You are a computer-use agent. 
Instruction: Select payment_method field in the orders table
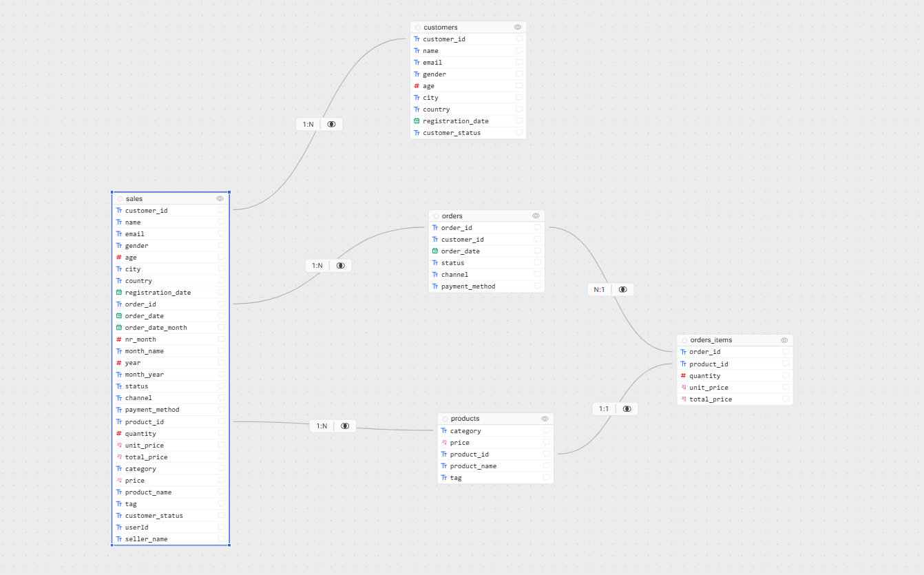[x=468, y=286]
